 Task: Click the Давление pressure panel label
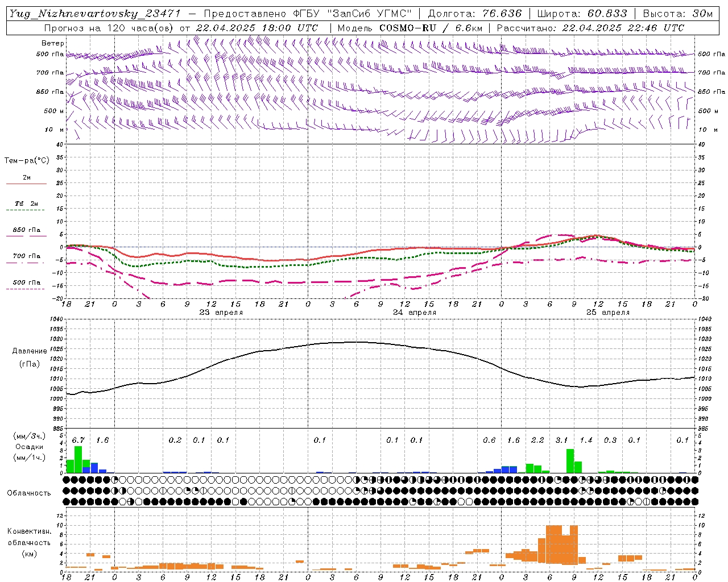(30, 351)
